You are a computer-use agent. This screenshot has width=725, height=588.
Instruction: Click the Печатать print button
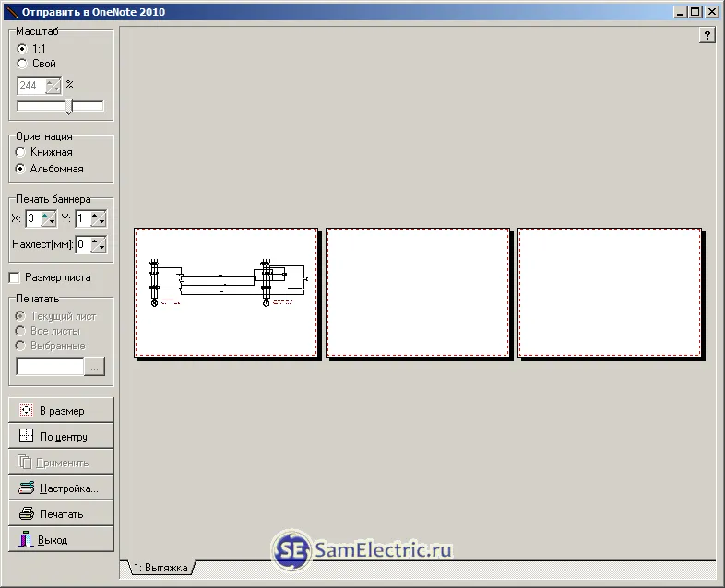[x=61, y=513]
